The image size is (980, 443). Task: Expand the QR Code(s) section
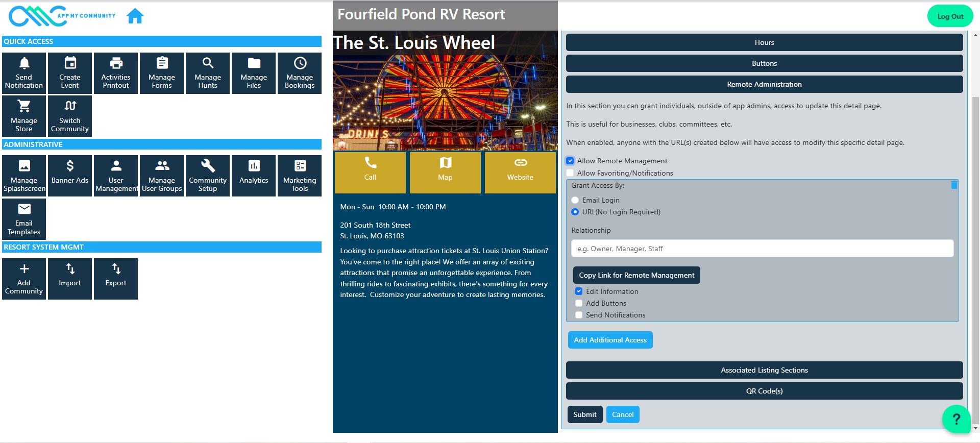tap(764, 391)
